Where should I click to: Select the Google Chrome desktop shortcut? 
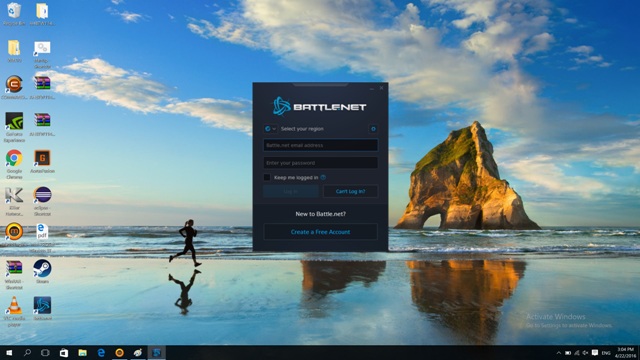[14, 164]
